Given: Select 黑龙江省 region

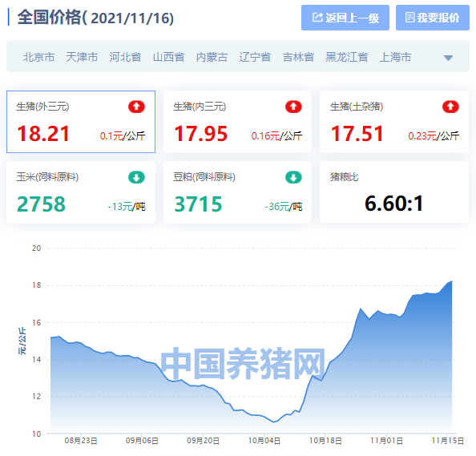Looking at the screenshot, I should click(x=347, y=57).
